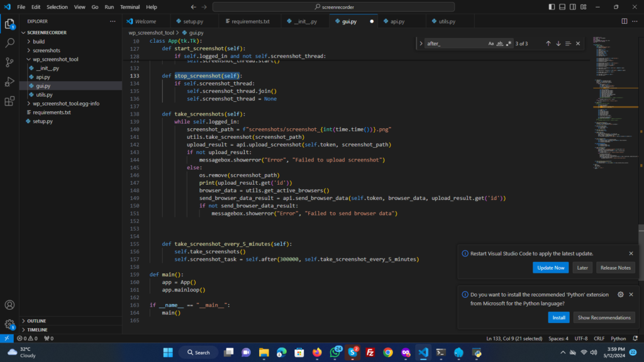Switch to the api.py editor tab
Viewport: 644px width, 362px height.
(397, 21)
